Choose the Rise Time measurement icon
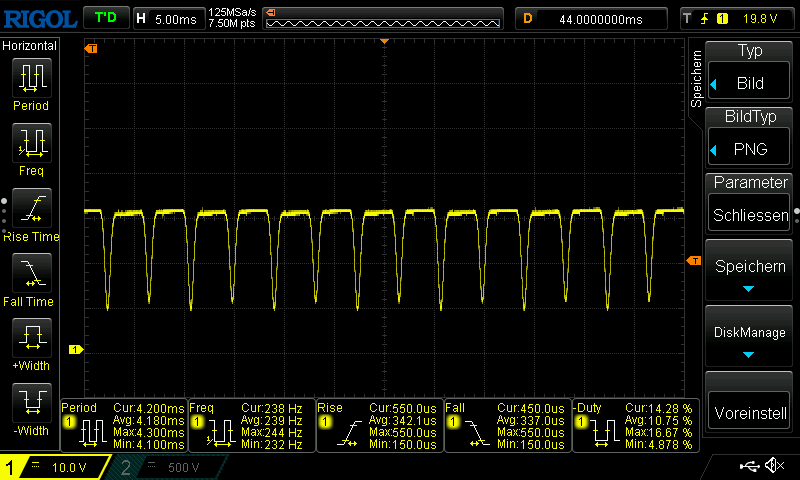 pyautogui.click(x=30, y=207)
